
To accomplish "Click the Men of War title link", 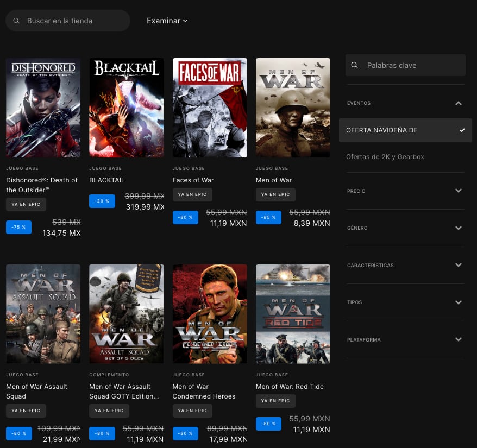I will click(x=274, y=180).
